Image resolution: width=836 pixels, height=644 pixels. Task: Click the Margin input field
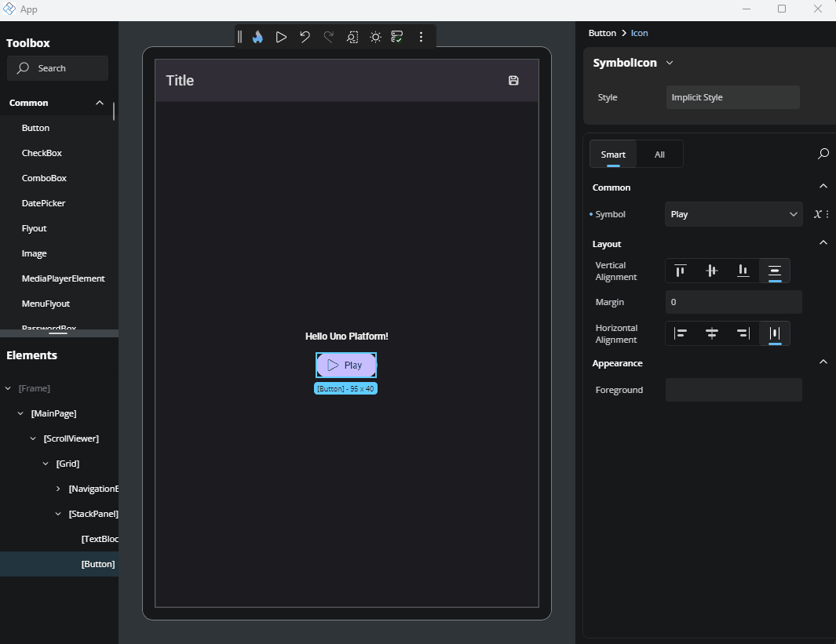(733, 302)
